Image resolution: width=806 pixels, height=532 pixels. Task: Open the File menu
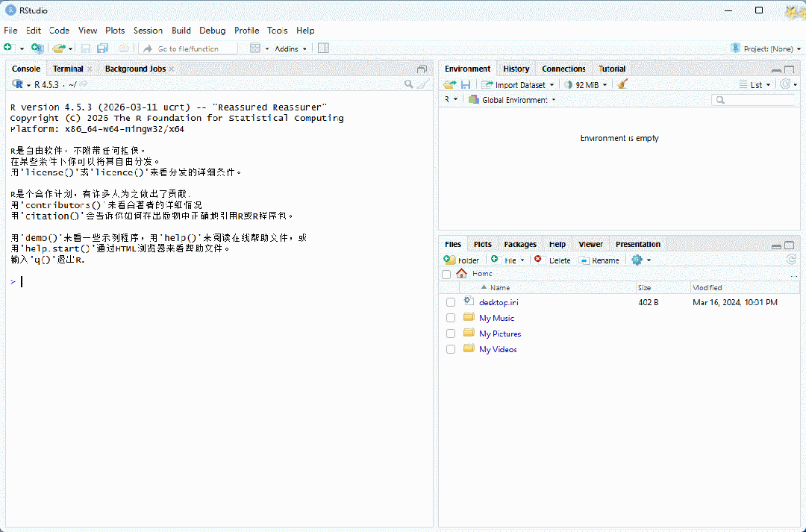click(x=10, y=31)
